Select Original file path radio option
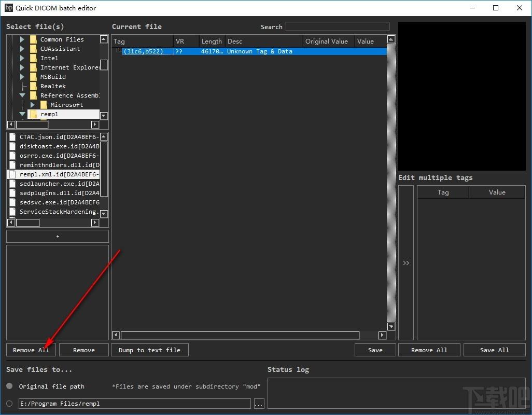Viewport: 532px width, 415px height. (x=9, y=386)
